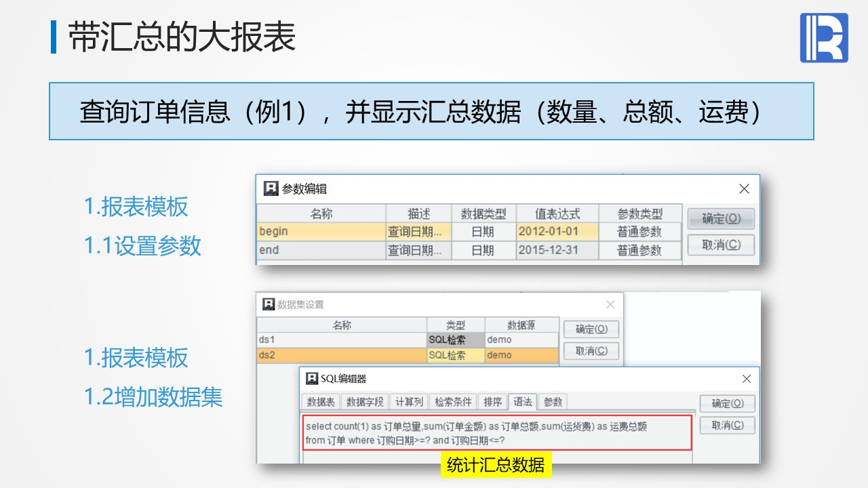Viewport: 868px width, 488px height.
Task: Confirm with 确定(O) in 参数编辑 dialog
Action: [721, 219]
